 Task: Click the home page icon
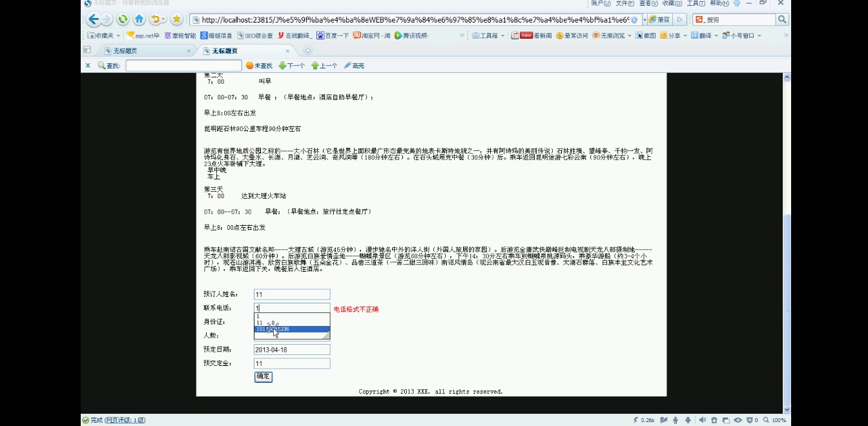pos(139,19)
